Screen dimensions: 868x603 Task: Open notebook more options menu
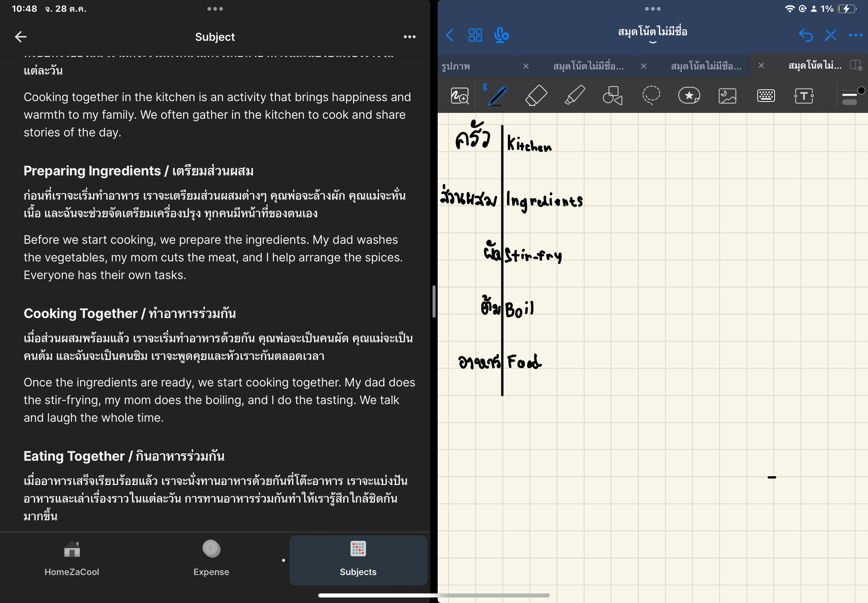(x=855, y=36)
